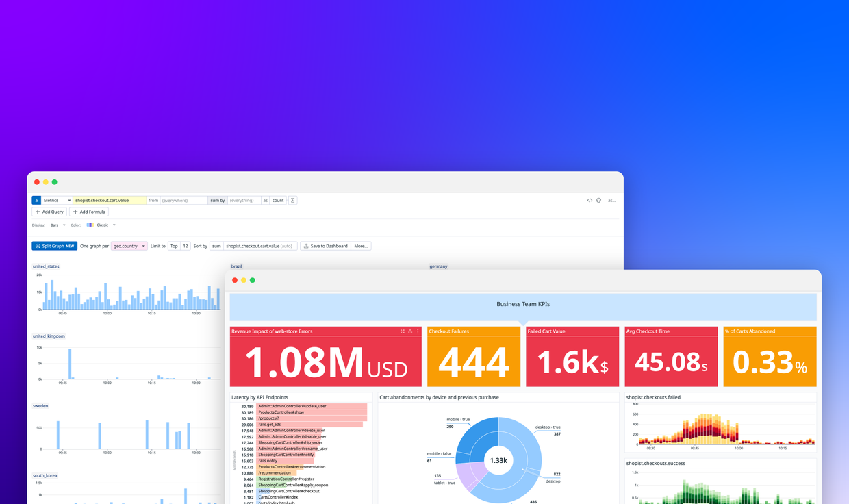Open the Display Bars dropdown
The width and height of the screenshot is (849, 504).
click(58, 225)
